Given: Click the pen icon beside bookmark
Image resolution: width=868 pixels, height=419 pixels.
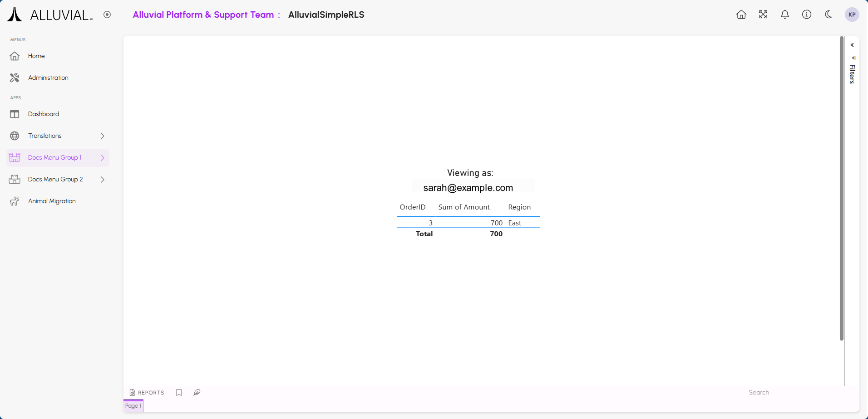Looking at the screenshot, I should [x=197, y=393].
